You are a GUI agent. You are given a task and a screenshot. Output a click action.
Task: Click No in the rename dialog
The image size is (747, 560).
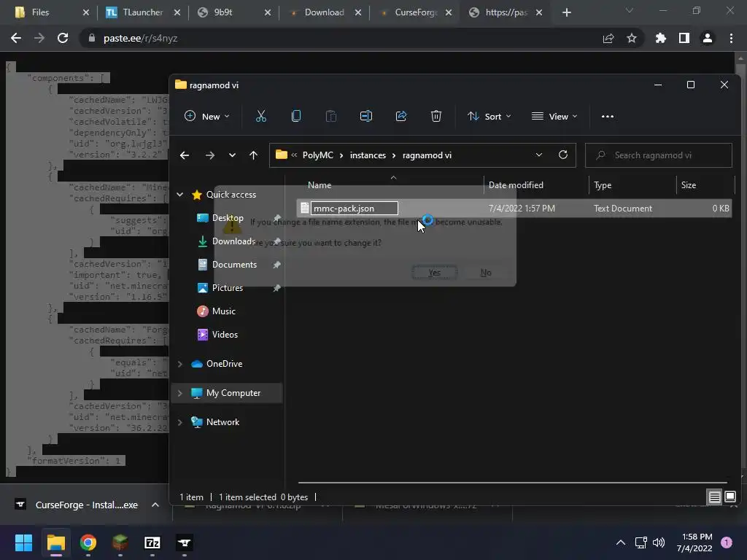(x=485, y=273)
